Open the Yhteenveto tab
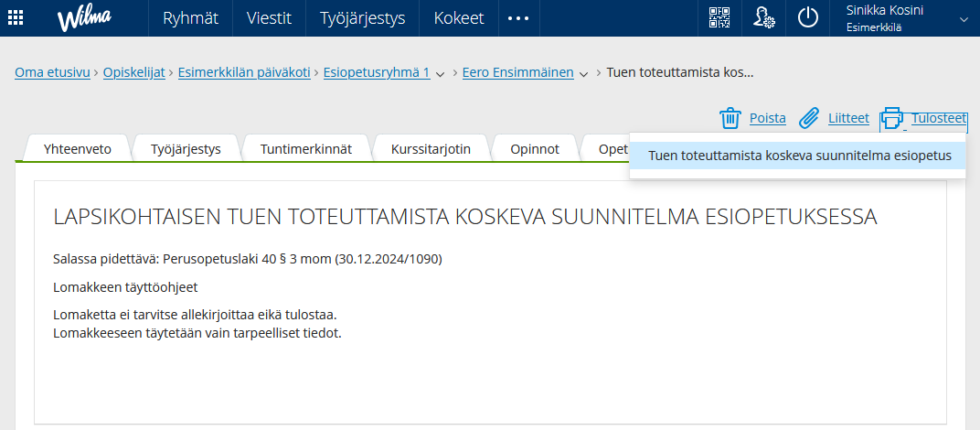Viewport: 980px width, 430px height. (78, 149)
